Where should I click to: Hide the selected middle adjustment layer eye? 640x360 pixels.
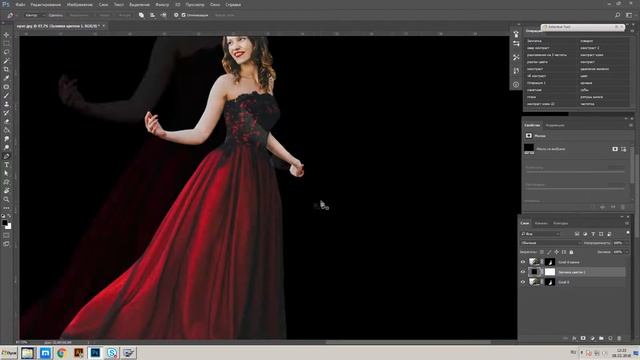point(523,272)
